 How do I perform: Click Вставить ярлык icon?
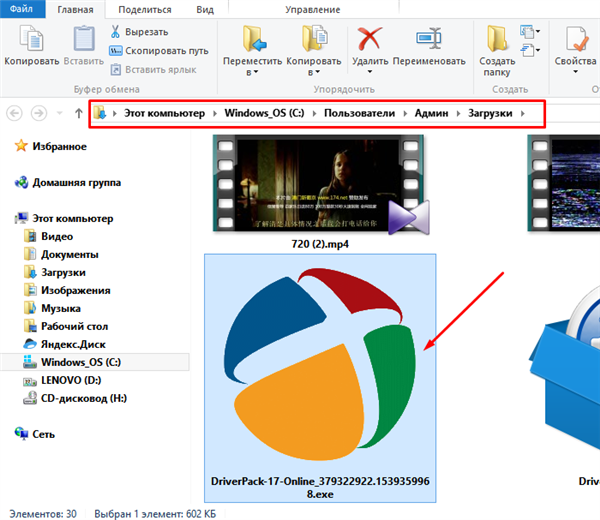pyautogui.click(x=116, y=70)
